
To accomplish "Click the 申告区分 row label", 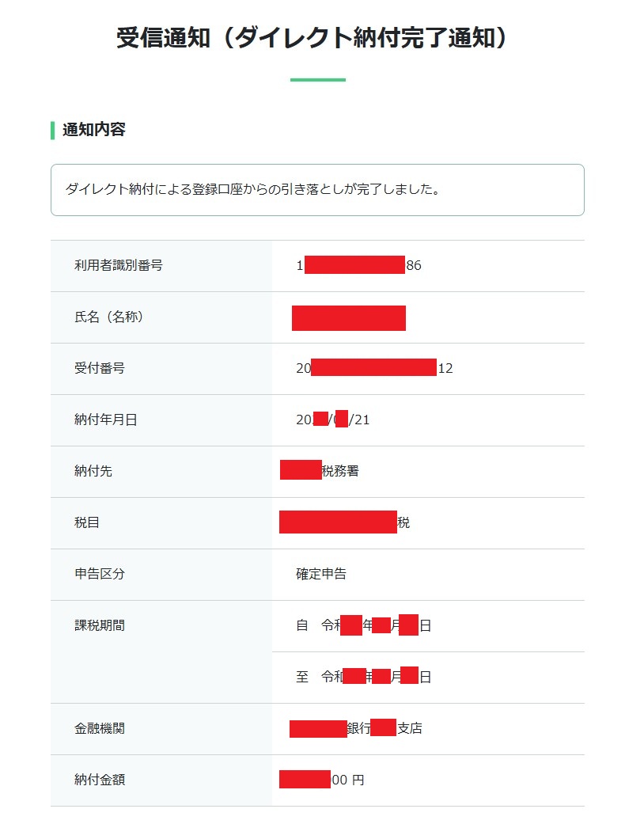I will point(99,575).
